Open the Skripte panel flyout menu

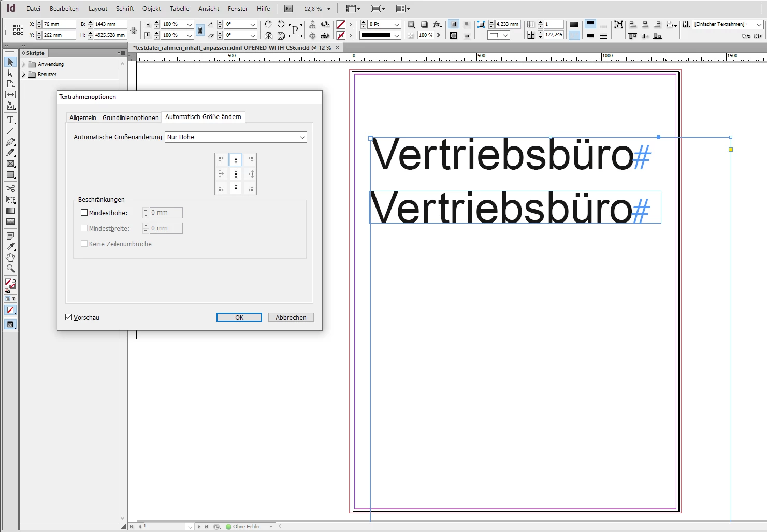[121, 53]
